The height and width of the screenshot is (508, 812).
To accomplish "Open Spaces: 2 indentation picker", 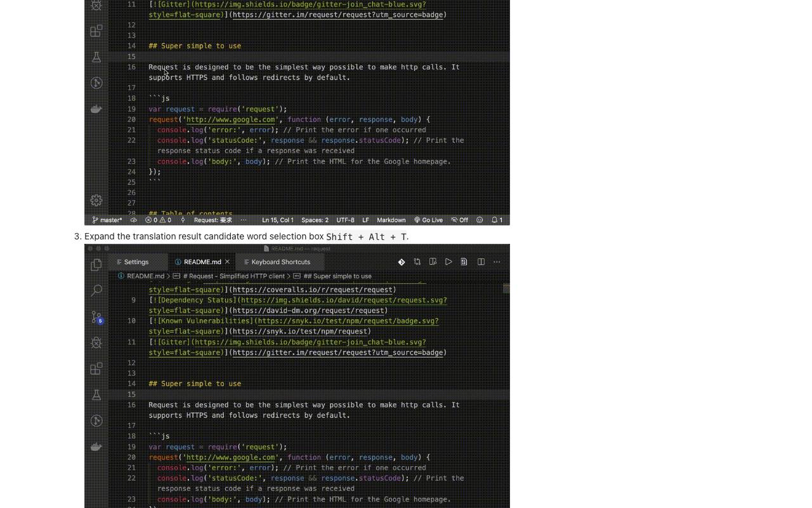I will click(315, 220).
